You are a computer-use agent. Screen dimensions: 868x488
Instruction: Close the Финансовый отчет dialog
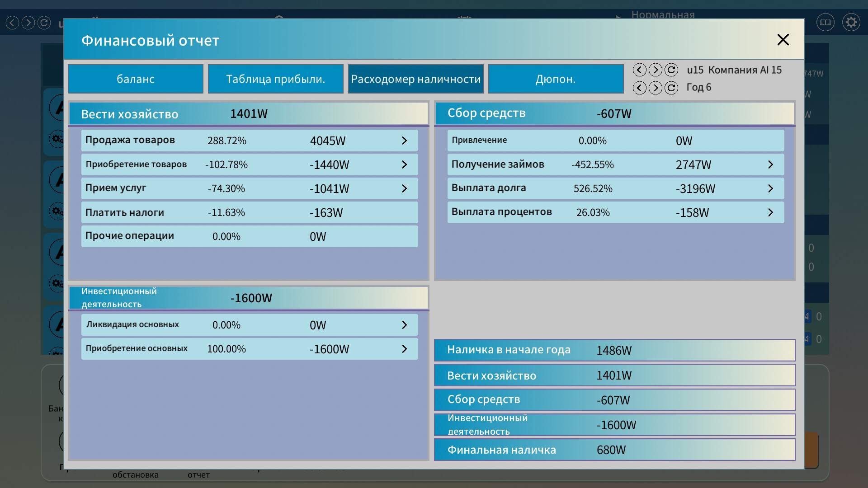tap(783, 40)
